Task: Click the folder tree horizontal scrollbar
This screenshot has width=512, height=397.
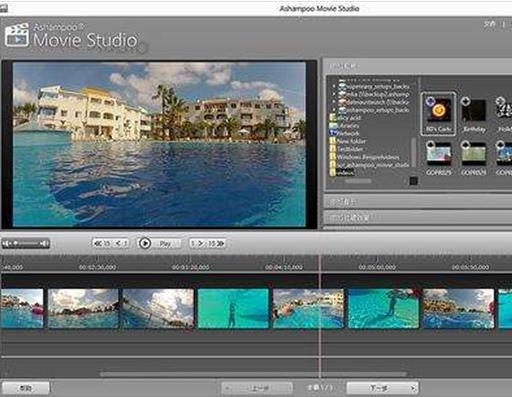Action: pyautogui.click(x=358, y=181)
